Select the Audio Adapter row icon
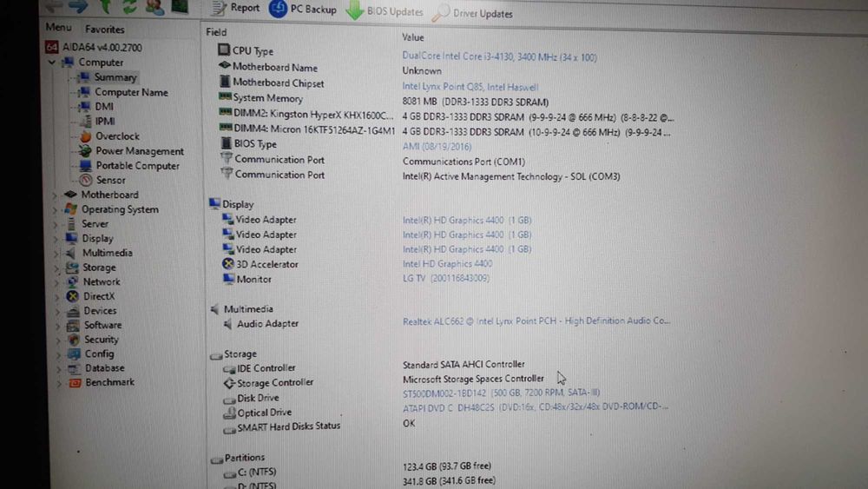Screen dimensions: 868x489 pos(228,323)
